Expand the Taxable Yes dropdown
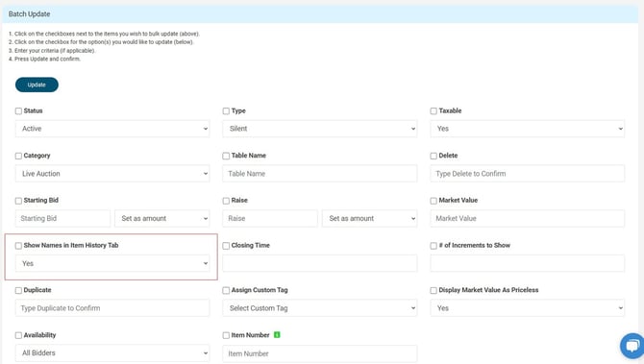Image resolution: width=644 pixels, height=364 pixels. coord(528,129)
